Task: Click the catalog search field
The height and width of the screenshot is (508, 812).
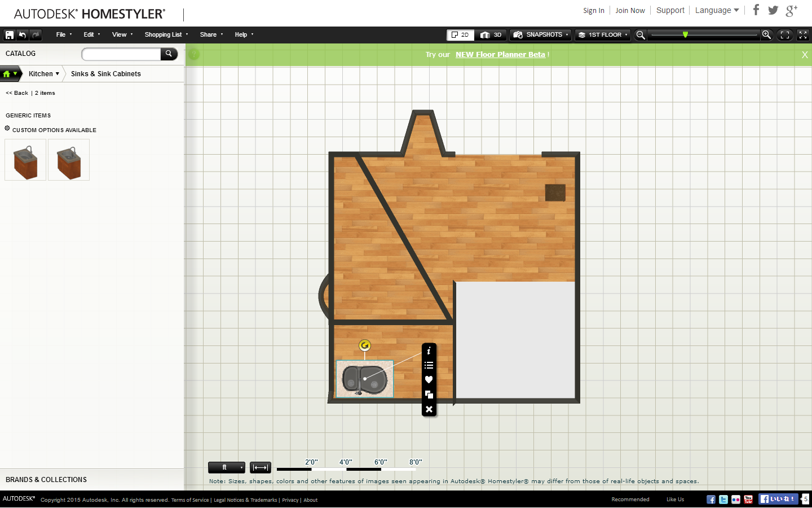Action: pos(121,54)
